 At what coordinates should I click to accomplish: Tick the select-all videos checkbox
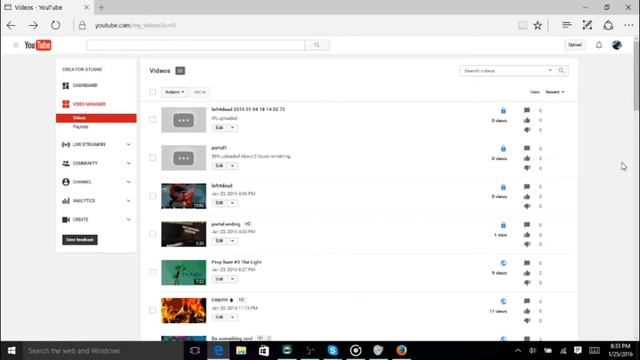[x=153, y=92]
